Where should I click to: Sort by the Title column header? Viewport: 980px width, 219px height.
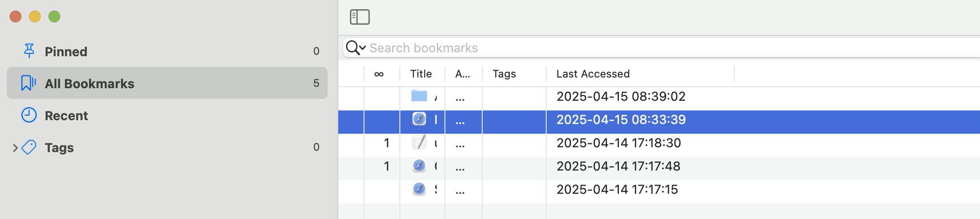click(x=421, y=74)
